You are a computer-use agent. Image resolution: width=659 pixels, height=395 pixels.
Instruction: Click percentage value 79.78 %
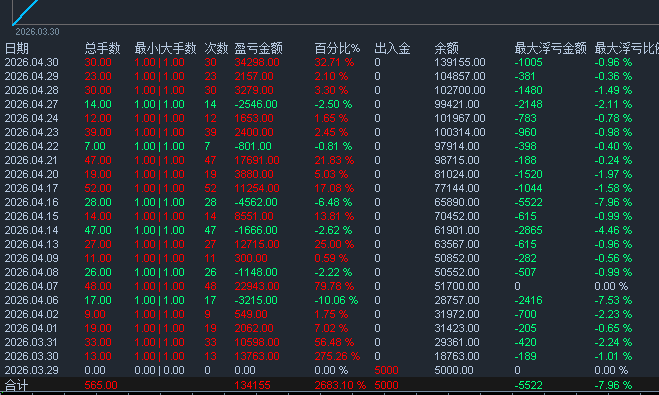point(334,287)
